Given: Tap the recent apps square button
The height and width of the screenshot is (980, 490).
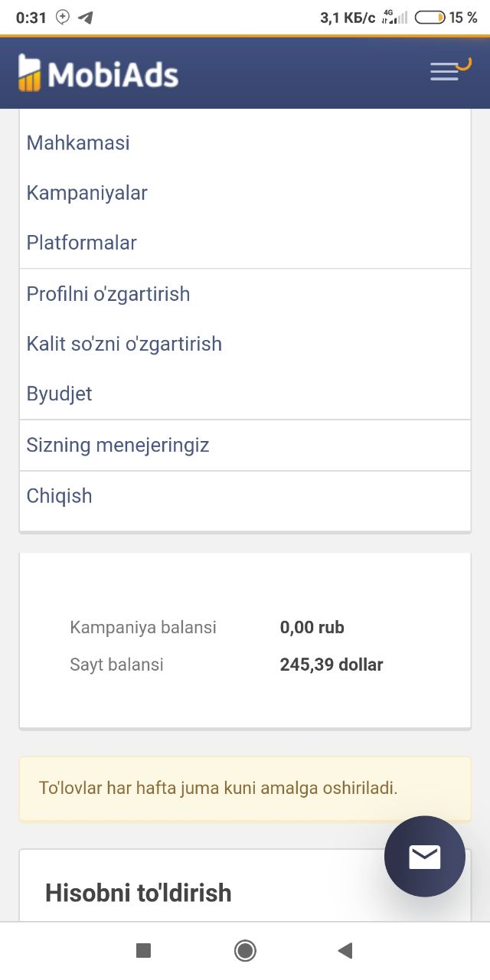Looking at the screenshot, I should click(x=143, y=950).
